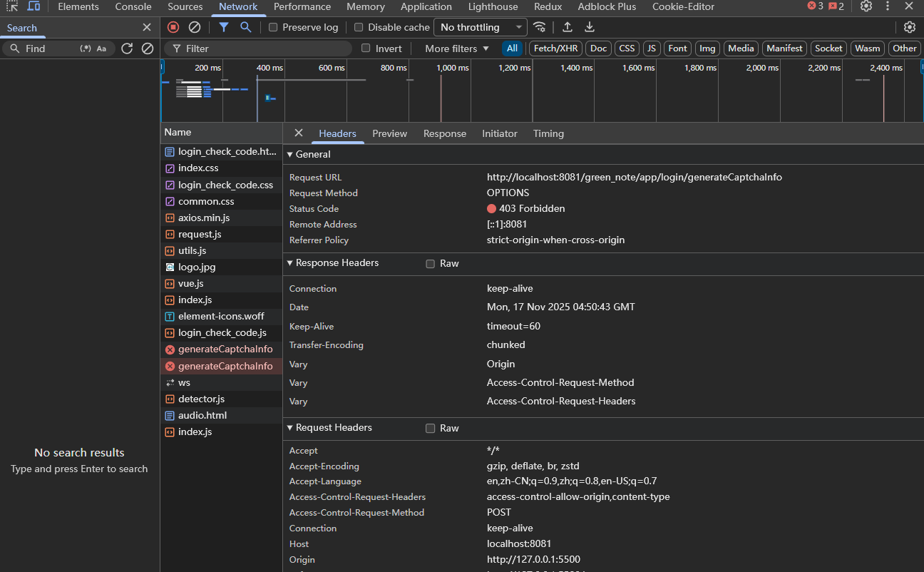Switch to the Console tab
Screen dimensions: 924x572
[133, 6]
